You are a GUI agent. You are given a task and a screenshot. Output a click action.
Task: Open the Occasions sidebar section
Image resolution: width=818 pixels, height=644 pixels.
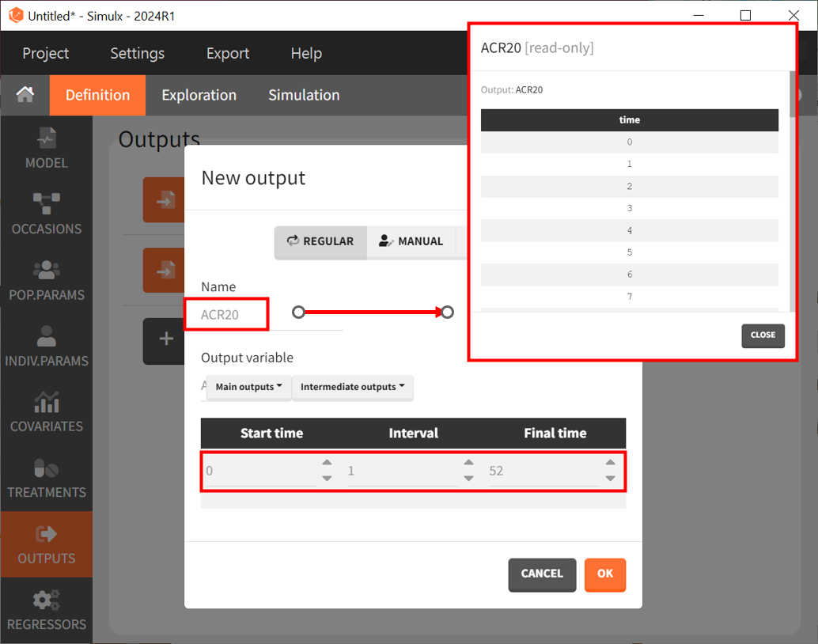[x=46, y=214]
